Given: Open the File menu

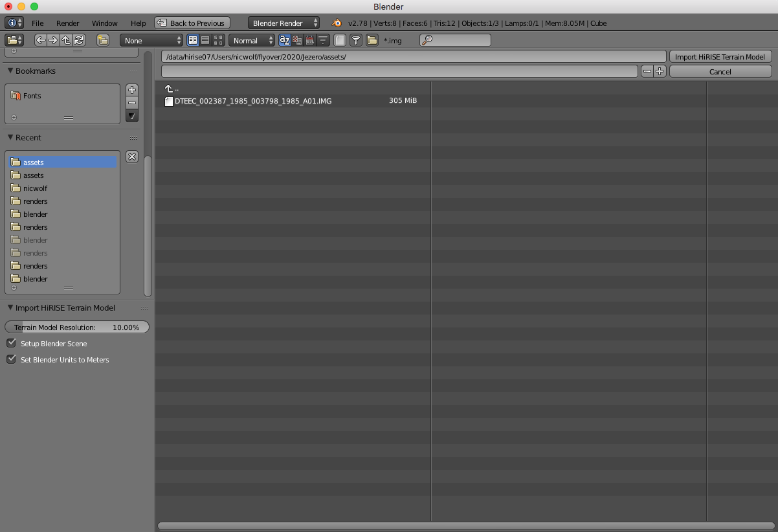Looking at the screenshot, I should [38, 23].
